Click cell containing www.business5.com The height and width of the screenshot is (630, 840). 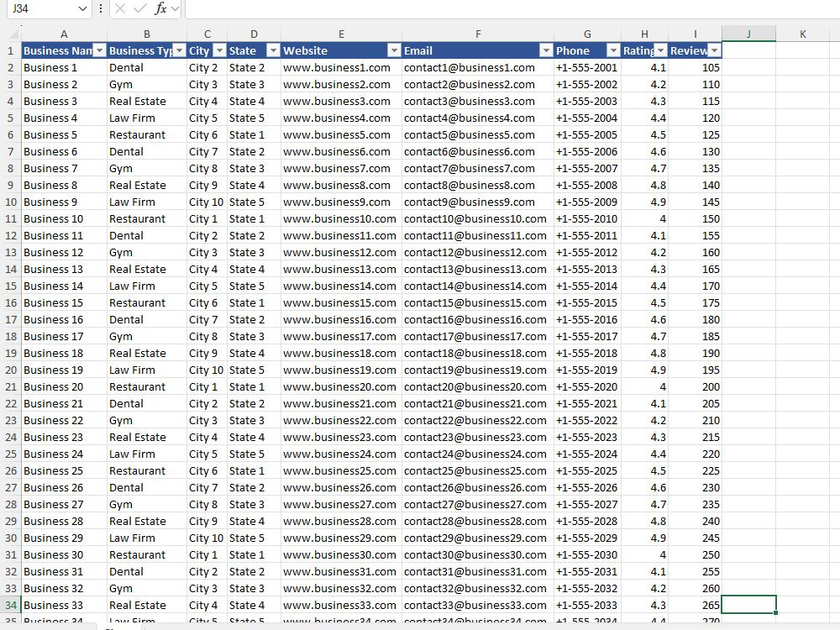(341, 134)
